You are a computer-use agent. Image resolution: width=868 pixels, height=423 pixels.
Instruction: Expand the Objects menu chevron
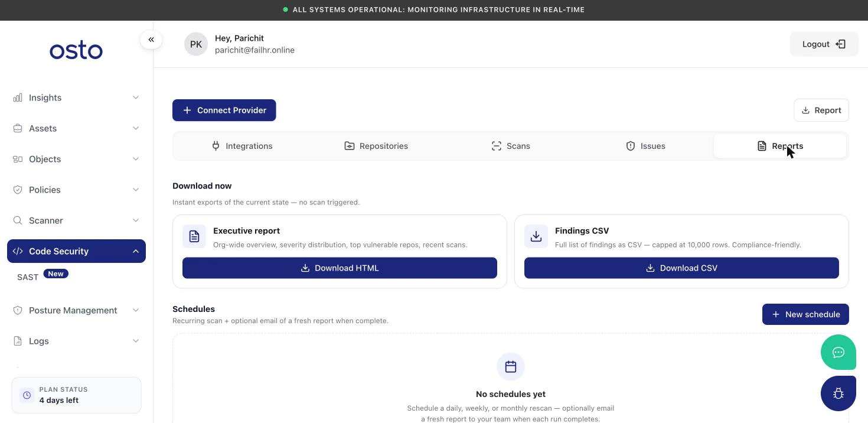pyautogui.click(x=136, y=159)
